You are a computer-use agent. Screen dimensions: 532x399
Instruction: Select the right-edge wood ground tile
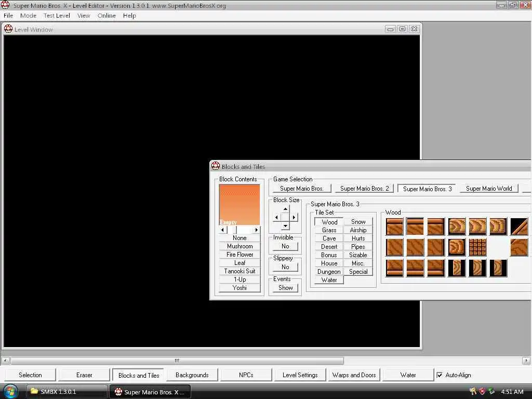point(436,247)
